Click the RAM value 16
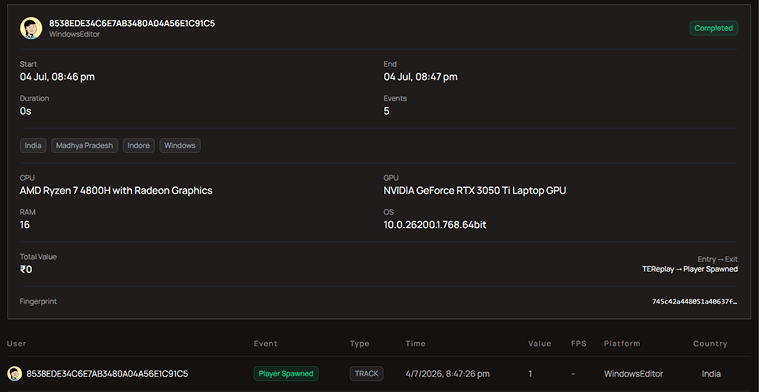 coord(25,225)
